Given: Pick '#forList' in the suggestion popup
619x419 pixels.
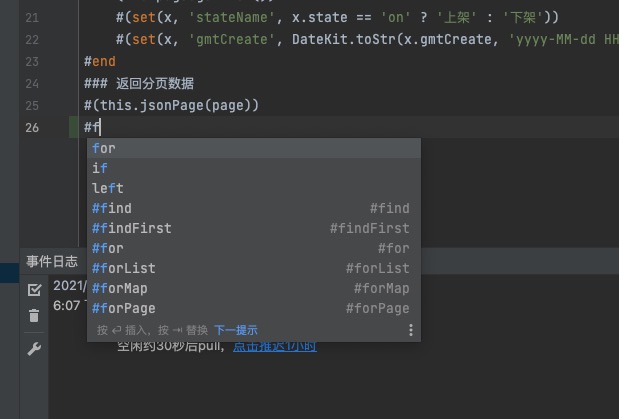Looking at the screenshot, I should [x=124, y=268].
